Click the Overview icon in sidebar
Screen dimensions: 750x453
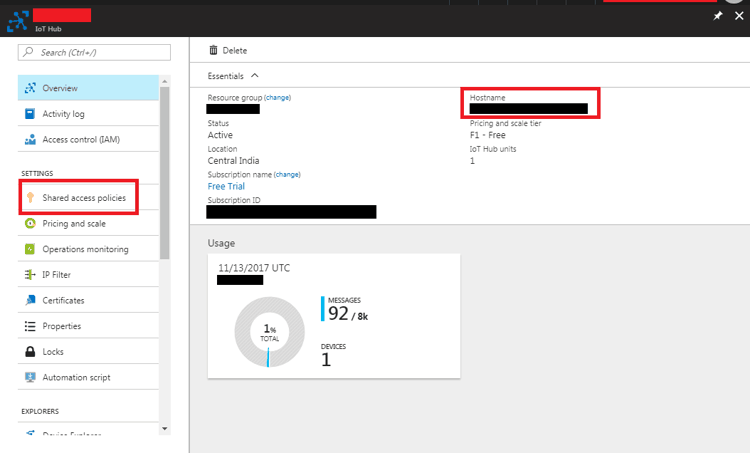point(30,88)
